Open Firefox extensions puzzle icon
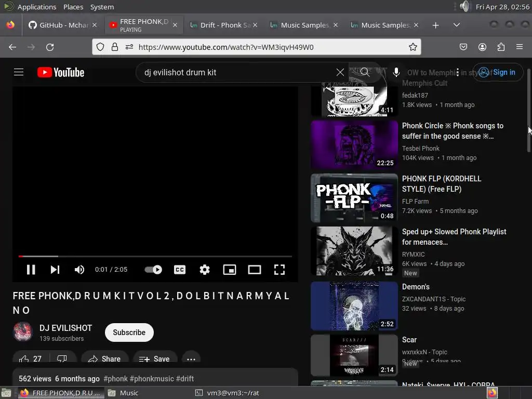 [501, 47]
